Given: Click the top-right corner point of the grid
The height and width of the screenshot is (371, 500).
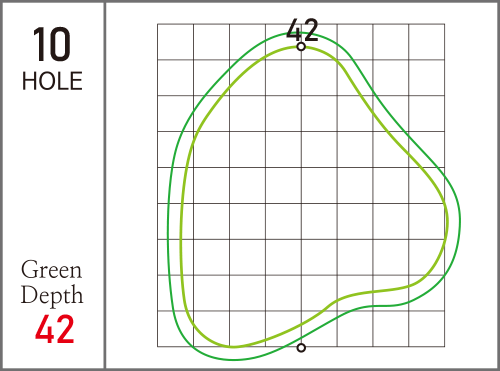Looking at the screenshot, I should (x=445, y=24).
